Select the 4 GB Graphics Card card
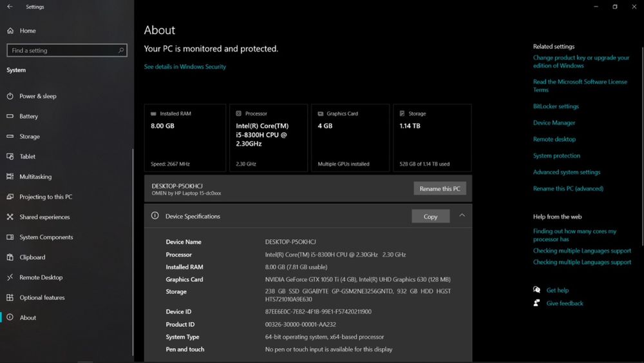This screenshot has height=363, width=644. [x=350, y=138]
